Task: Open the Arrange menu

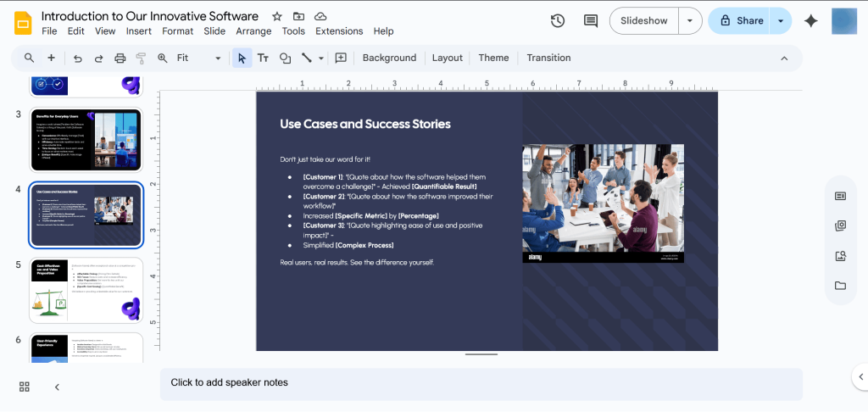Action: click(x=253, y=31)
